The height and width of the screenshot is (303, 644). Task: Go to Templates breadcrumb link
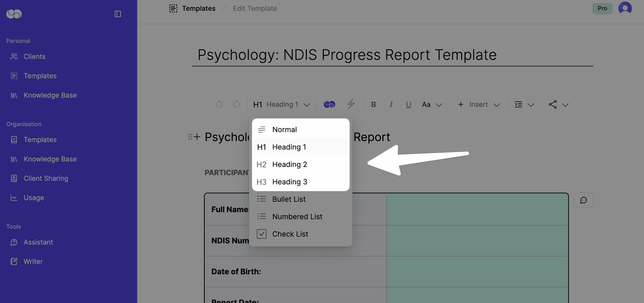tap(198, 8)
